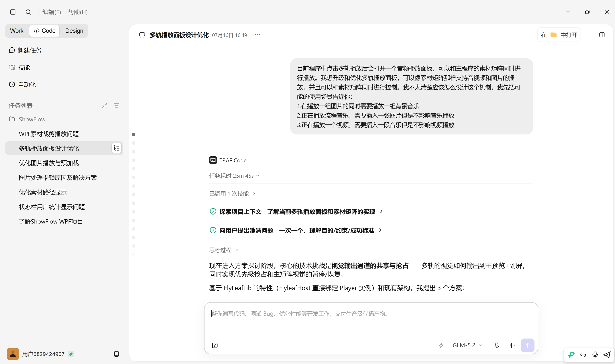Select the first dot on the conversation progress rail
This screenshot has width=615, height=364.
pyautogui.click(x=134, y=134)
